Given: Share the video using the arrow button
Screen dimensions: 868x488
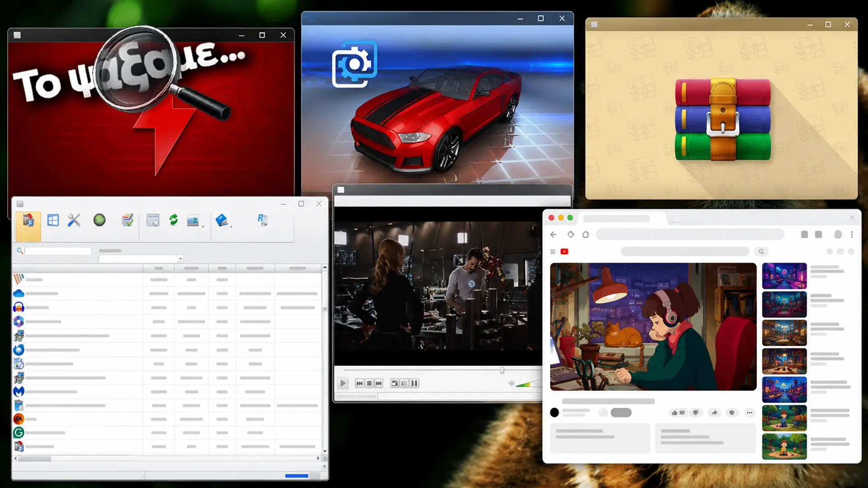Looking at the screenshot, I should (x=714, y=413).
